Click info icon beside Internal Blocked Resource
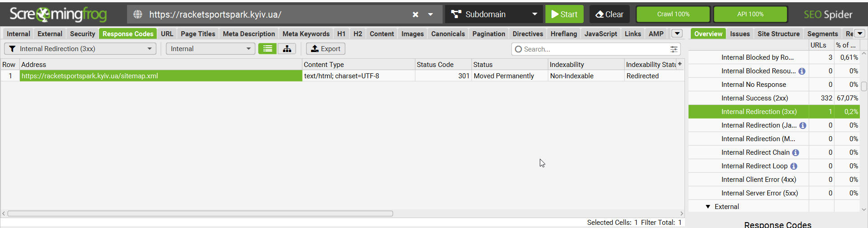 pyautogui.click(x=802, y=71)
